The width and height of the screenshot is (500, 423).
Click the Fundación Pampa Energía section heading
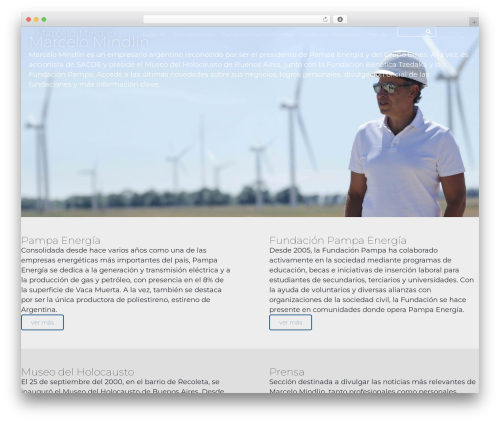pos(338,240)
